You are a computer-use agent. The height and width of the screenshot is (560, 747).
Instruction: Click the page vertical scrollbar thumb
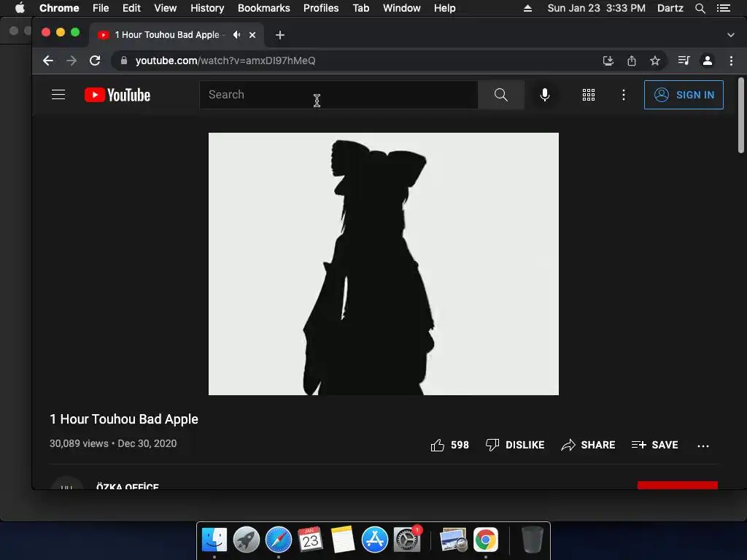click(x=741, y=115)
